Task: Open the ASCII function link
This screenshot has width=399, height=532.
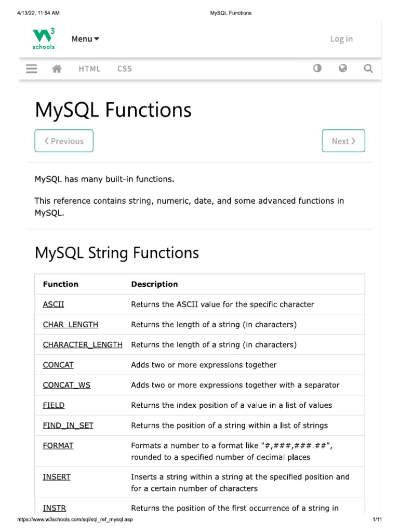Action: pos(54,304)
